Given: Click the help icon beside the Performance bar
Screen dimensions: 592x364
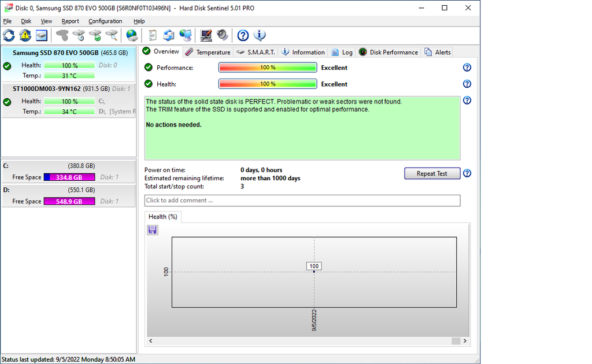Looking at the screenshot, I should [467, 68].
